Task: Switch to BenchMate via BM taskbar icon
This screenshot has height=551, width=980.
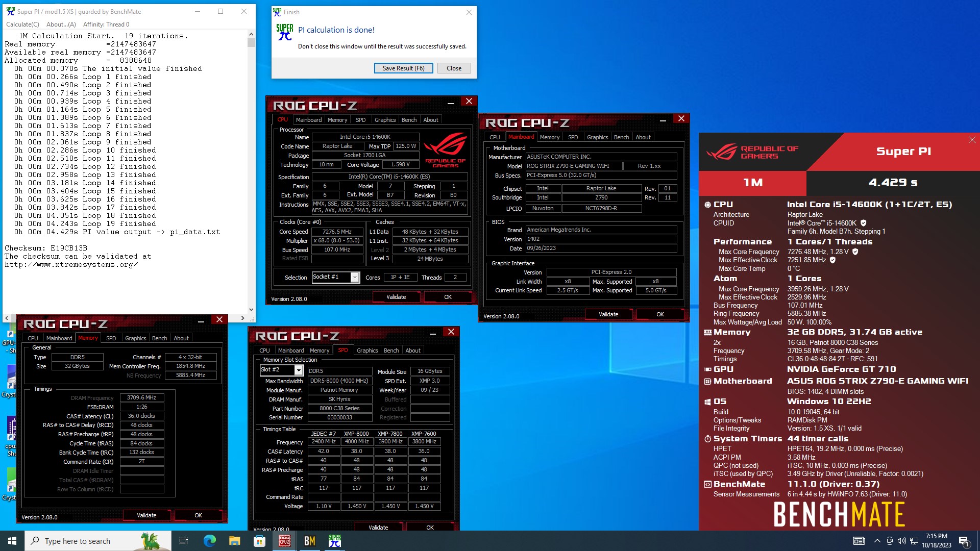Action: (x=309, y=541)
